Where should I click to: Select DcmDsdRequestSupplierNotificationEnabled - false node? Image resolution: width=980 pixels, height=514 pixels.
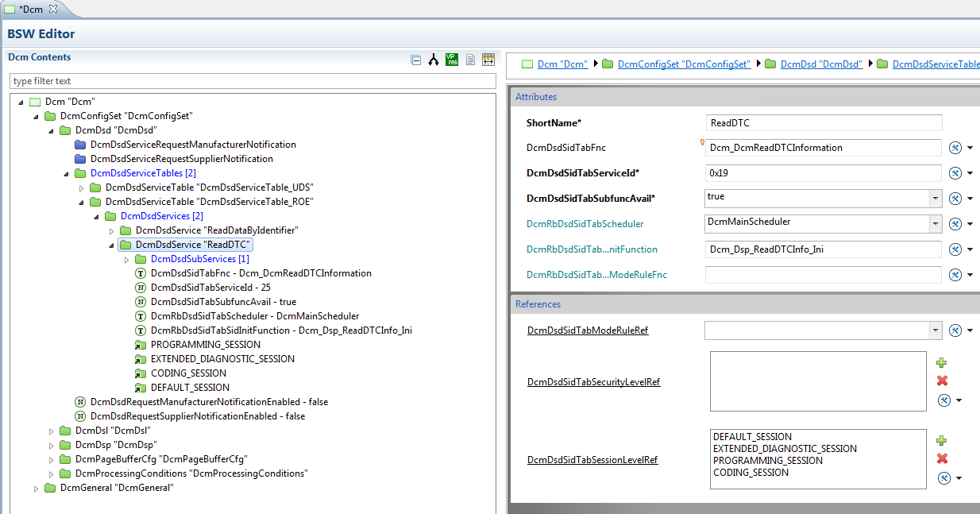(x=190, y=416)
